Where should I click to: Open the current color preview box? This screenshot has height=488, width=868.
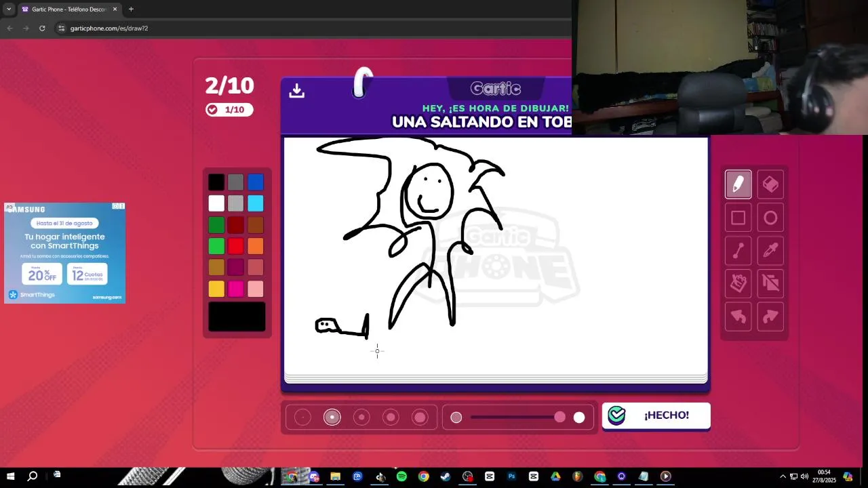point(237,317)
